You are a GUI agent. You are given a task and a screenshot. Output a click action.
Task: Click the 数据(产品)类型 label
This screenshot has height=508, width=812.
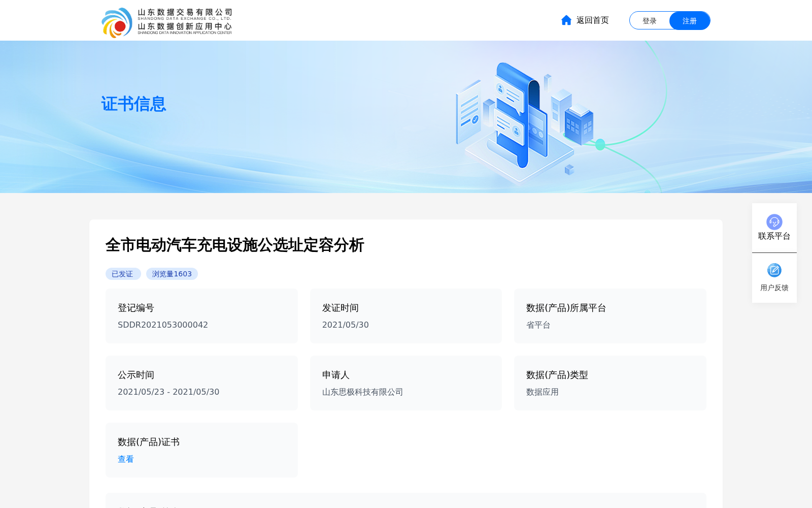557,375
